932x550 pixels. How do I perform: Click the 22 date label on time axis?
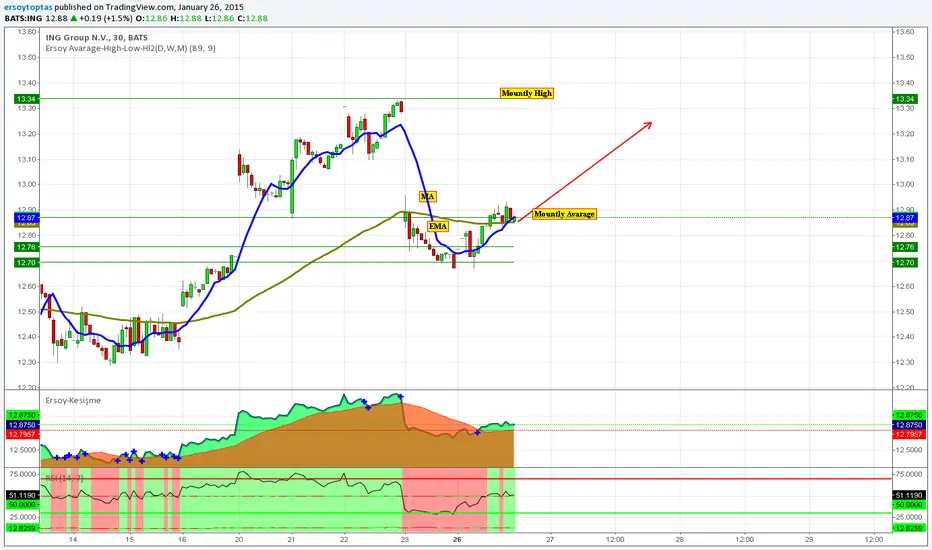[344, 539]
